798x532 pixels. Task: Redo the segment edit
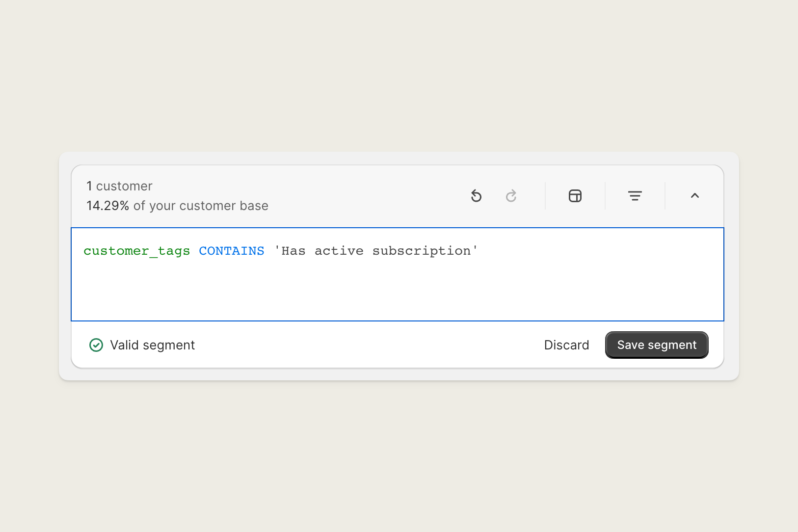click(x=511, y=196)
